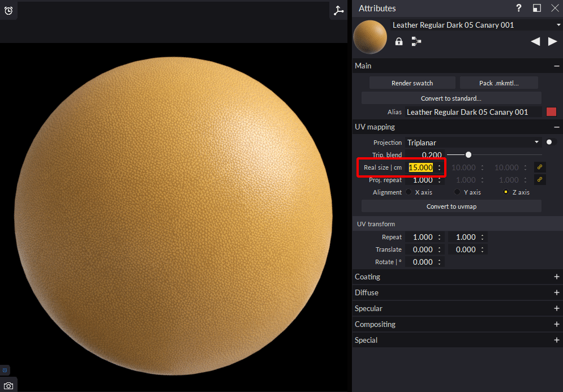Open help via the question mark icon
The height and width of the screenshot is (392, 563).
coord(519,8)
